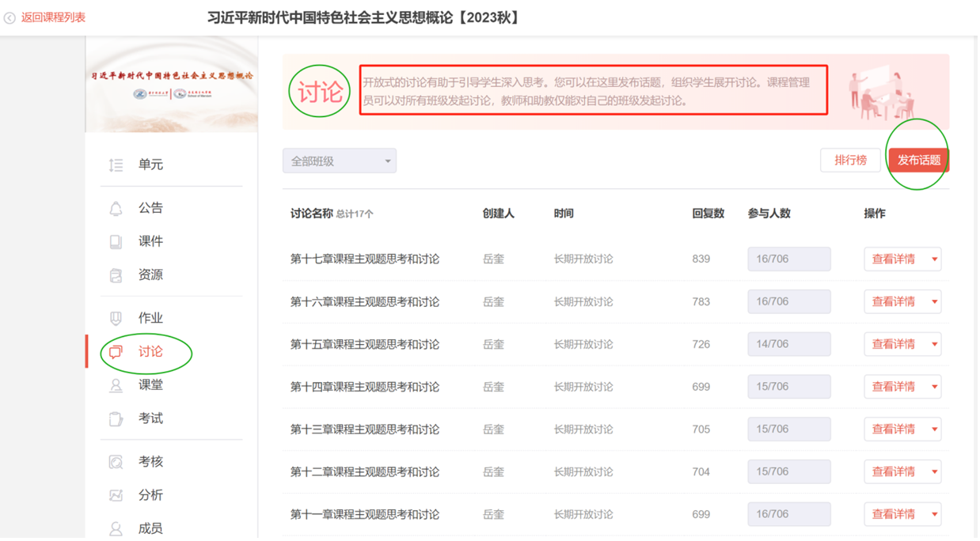Open 第十三章课程主观题思考和讨论 discussion title

point(364,429)
